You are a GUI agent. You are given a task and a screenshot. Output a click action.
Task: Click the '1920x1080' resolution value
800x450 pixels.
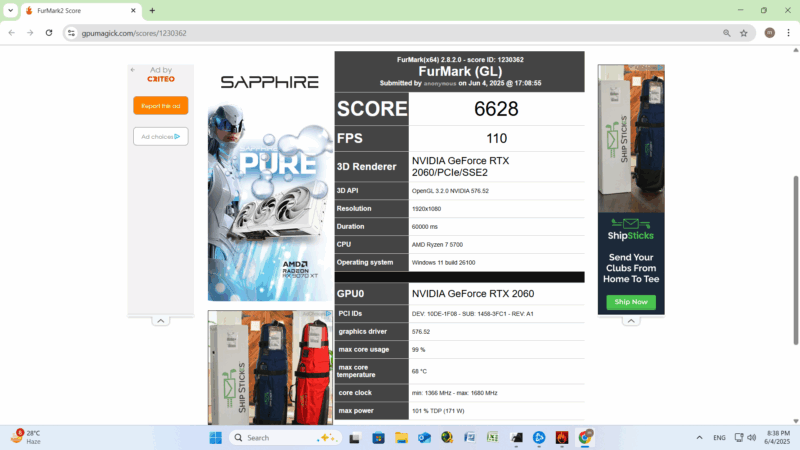pyautogui.click(x=426, y=209)
